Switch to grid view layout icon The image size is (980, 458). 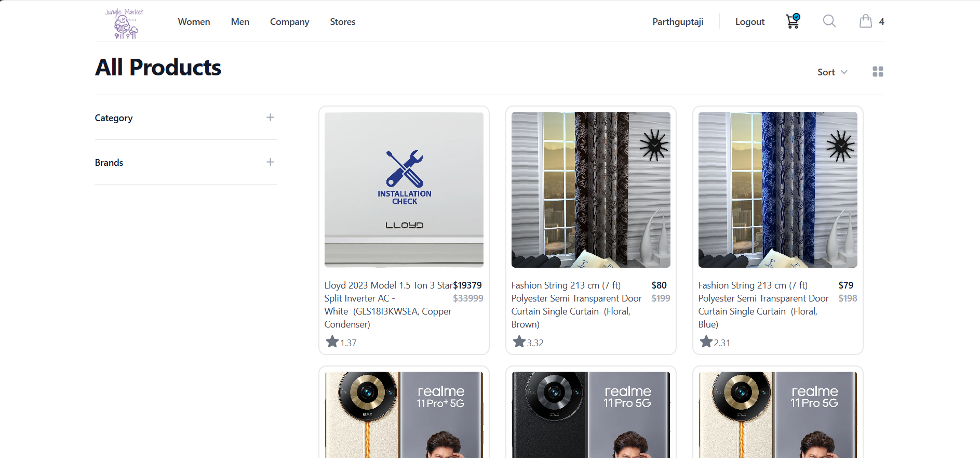pyautogui.click(x=878, y=72)
